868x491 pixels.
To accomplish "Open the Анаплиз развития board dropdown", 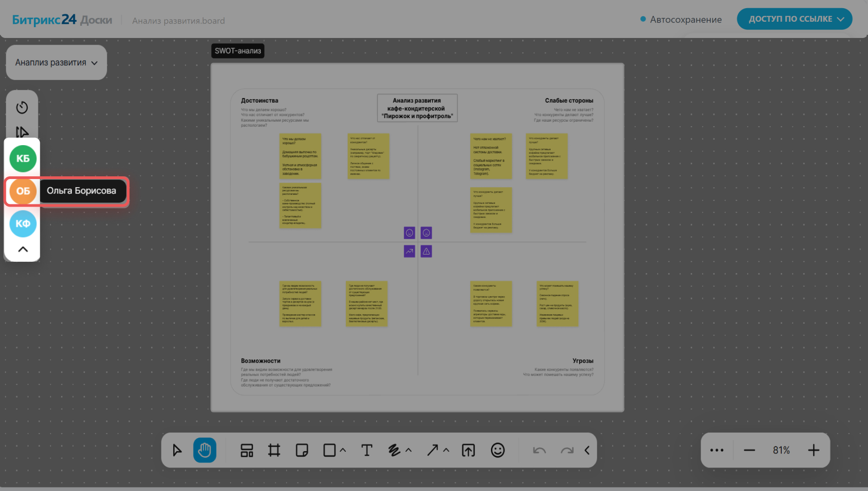I will pyautogui.click(x=56, y=62).
